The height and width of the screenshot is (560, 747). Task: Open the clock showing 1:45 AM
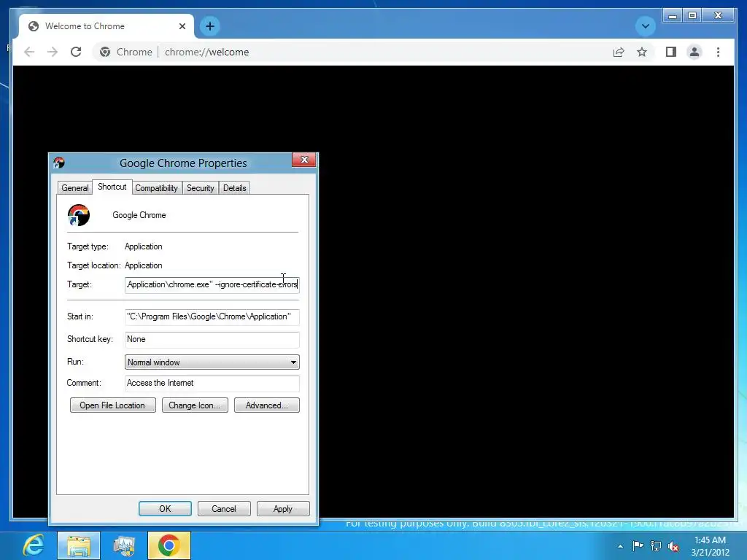click(711, 546)
